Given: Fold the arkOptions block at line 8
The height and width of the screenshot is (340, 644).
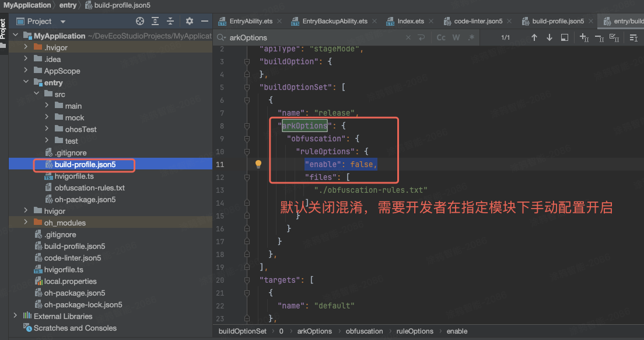Looking at the screenshot, I should (247, 126).
